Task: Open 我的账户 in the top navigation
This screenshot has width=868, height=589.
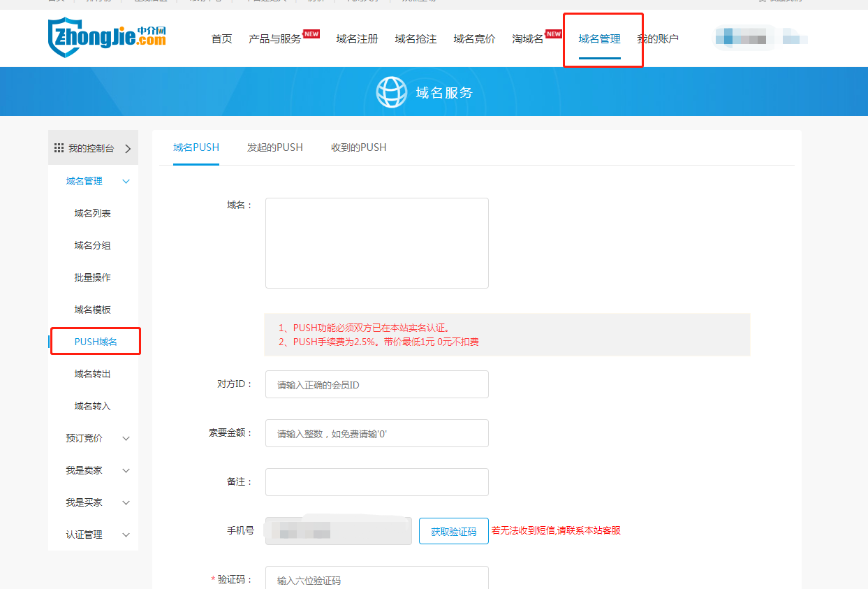Action: 658,39
